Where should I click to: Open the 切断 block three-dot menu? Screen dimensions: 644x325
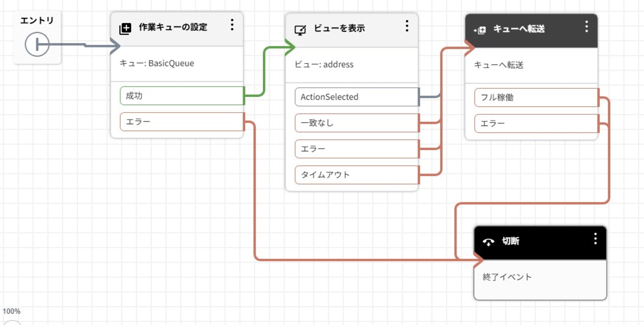pos(595,239)
